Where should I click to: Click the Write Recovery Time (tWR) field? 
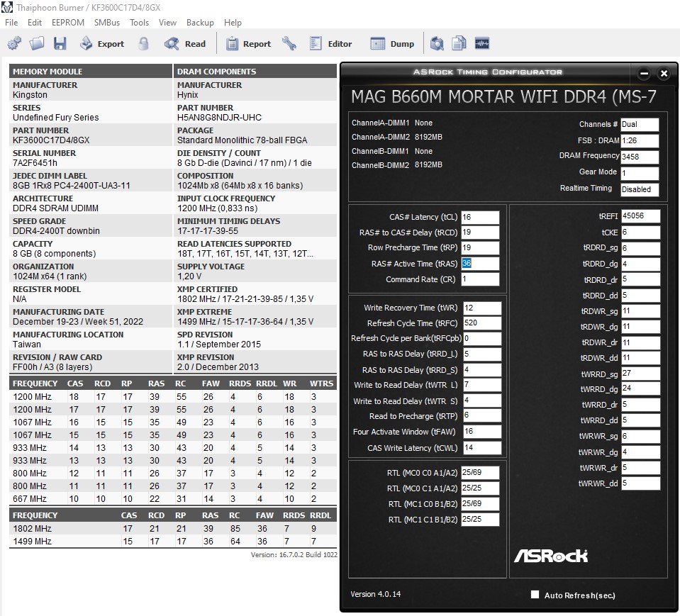(x=482, y=308)
